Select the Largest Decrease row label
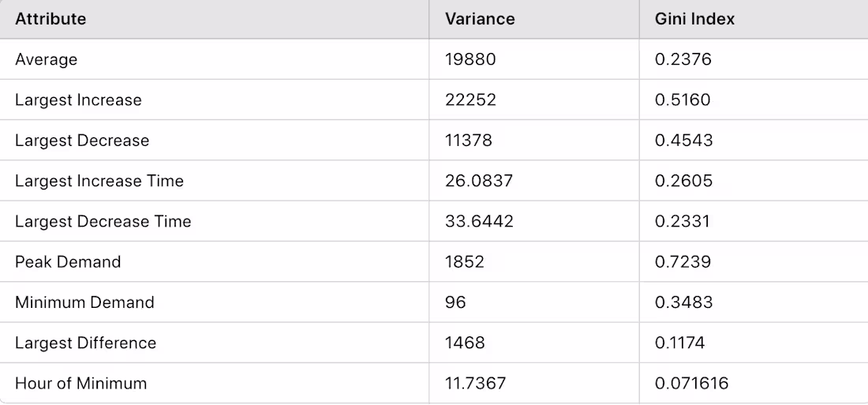This screenshot has width=868, height=405. pos(82,141)
